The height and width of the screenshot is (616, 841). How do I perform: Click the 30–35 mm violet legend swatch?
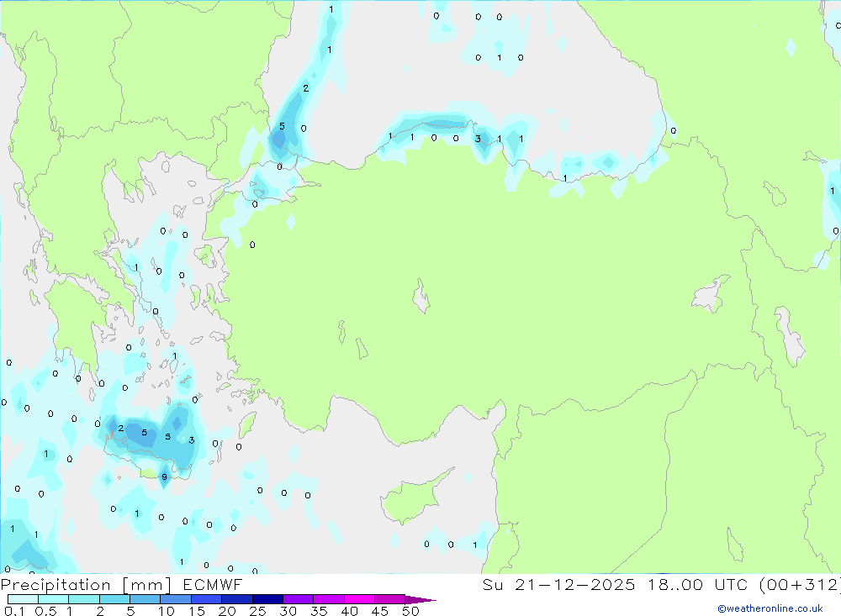pos(298,599)
